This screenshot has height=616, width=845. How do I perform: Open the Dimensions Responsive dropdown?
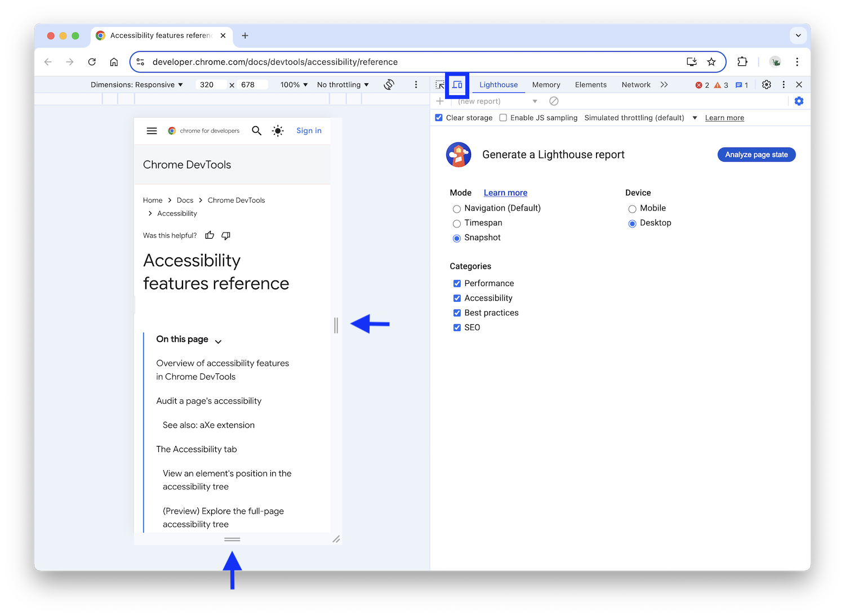137,84
